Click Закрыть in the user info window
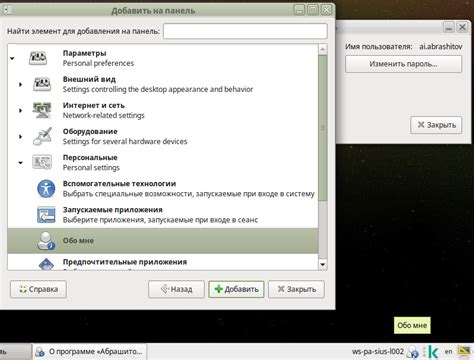 tap(436, 125)
